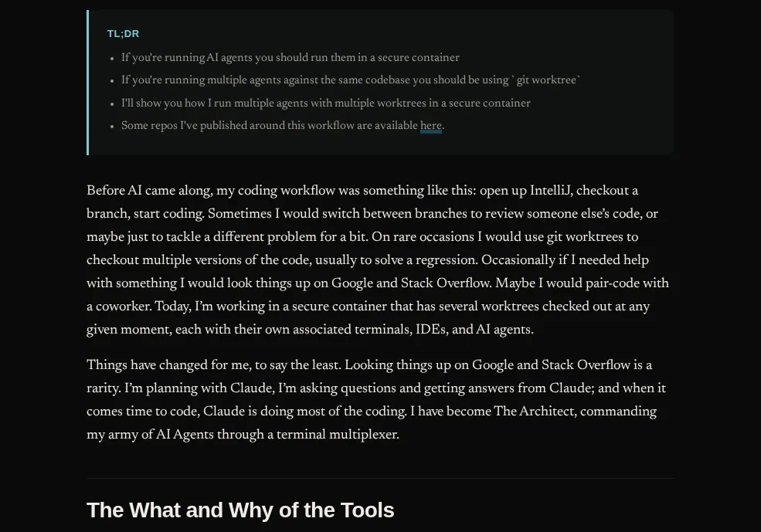Click the bullet starting 'Some repos I've published'

tap(270, 126)
